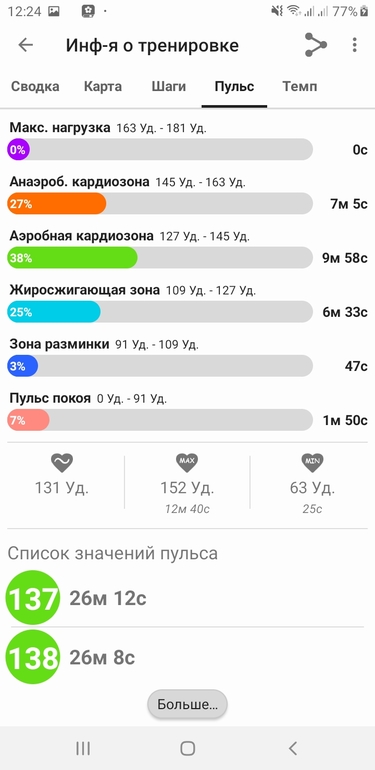
Task: Tap the MIN heart rate icon
Action: pos(313,463)
